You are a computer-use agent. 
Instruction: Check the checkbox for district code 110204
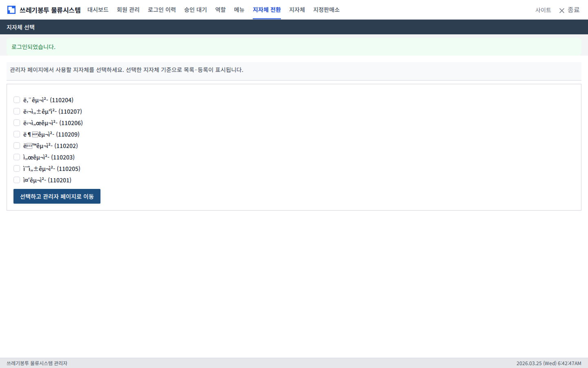coord(17,100)
